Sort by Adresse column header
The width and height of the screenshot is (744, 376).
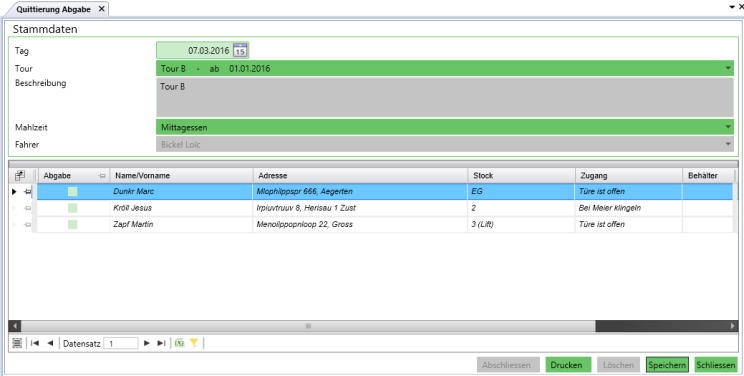tap(361, 176)
